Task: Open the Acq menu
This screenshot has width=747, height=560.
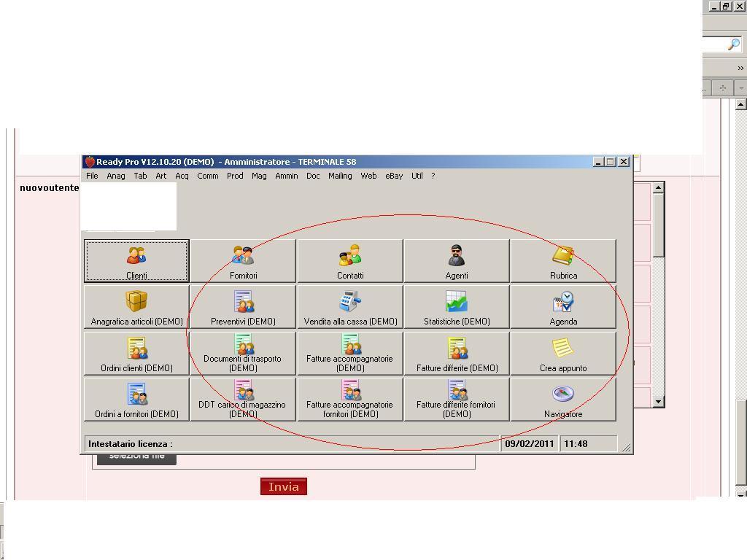Action: pyautogui.click(x=182, y=176)
